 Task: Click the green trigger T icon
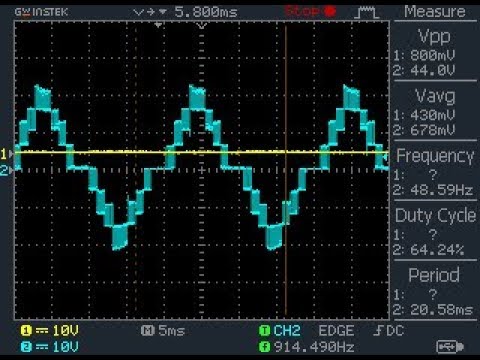(x=265, y=331)
